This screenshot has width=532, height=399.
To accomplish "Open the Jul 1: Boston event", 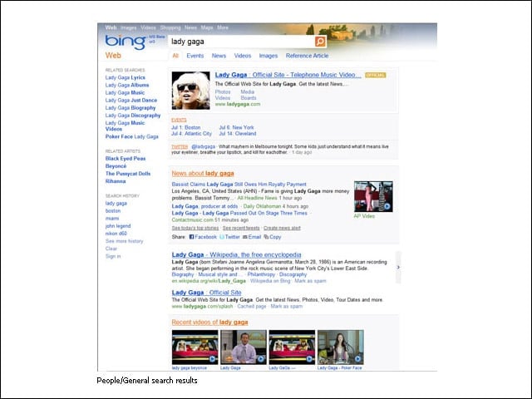I will [186, 127].
